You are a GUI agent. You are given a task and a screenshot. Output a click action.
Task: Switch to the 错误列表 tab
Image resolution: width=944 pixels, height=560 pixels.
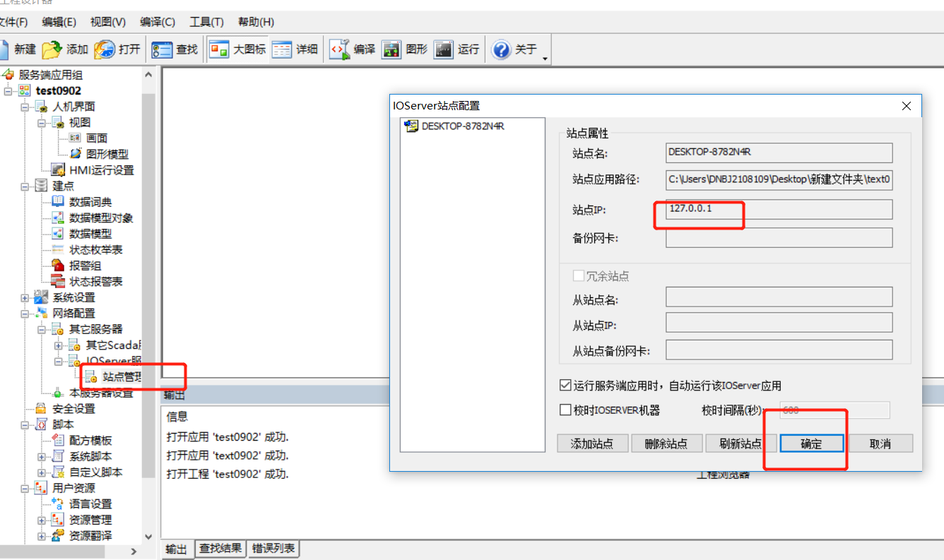(x=273, y=548)
